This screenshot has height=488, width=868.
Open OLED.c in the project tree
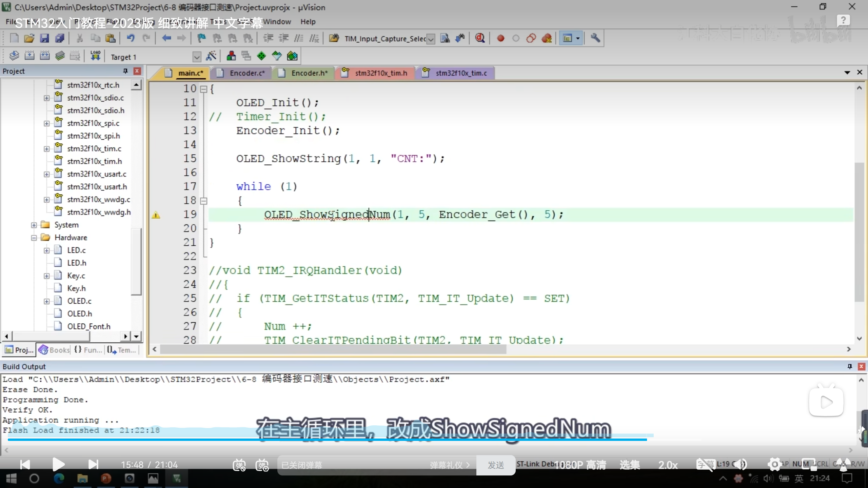[79, 301]
